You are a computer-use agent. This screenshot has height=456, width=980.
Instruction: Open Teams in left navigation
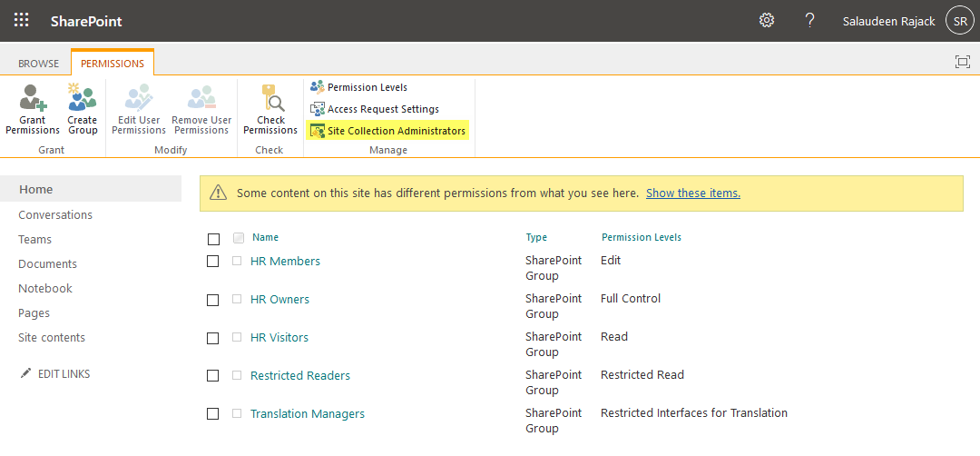(x=35, y=240)
